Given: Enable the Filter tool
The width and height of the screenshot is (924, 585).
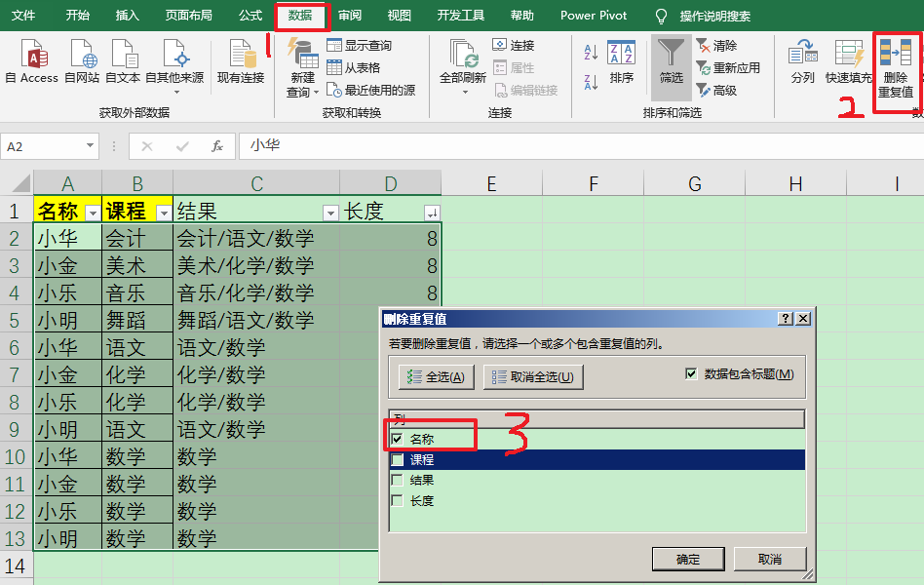Looking at the screenshot, I should 670,60.
